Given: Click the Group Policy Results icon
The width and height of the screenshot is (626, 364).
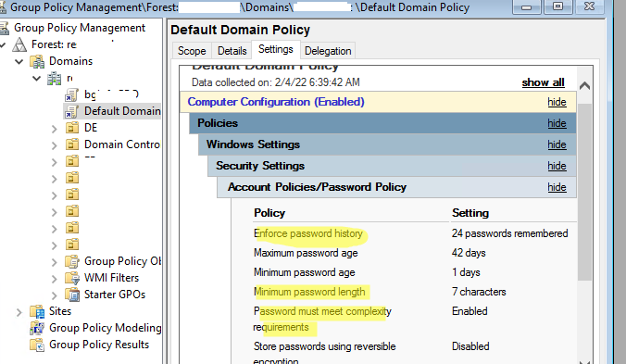Looking at the screenshot, I should point(37,345).
